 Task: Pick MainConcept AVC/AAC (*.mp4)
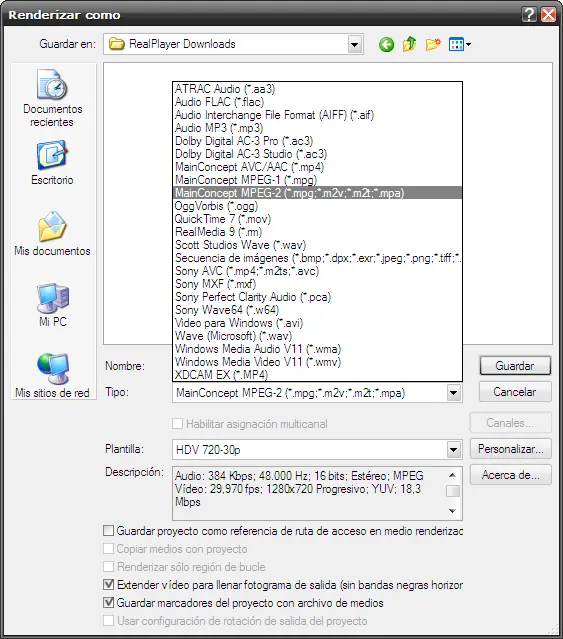(317, 167)
